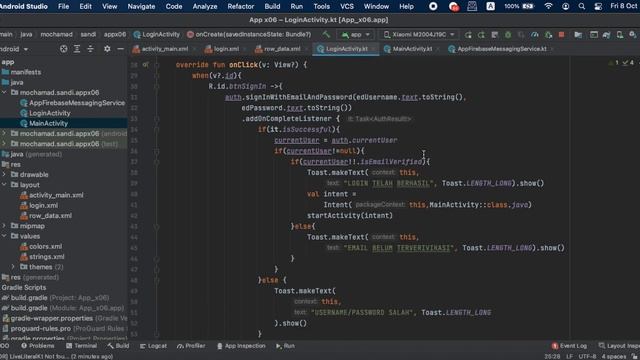Click the Expand All icon in Project panel
Viewport: 640px width, 360px height.
click(77, 49)
